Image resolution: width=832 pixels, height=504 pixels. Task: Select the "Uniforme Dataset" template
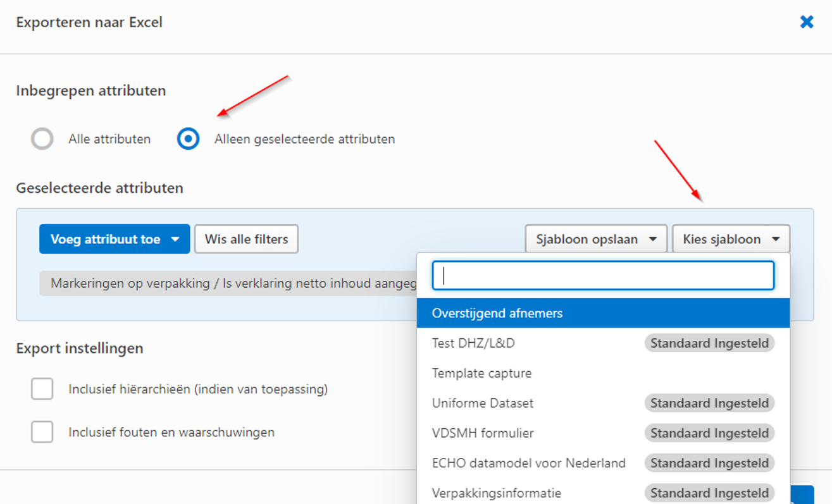[483, 403]
